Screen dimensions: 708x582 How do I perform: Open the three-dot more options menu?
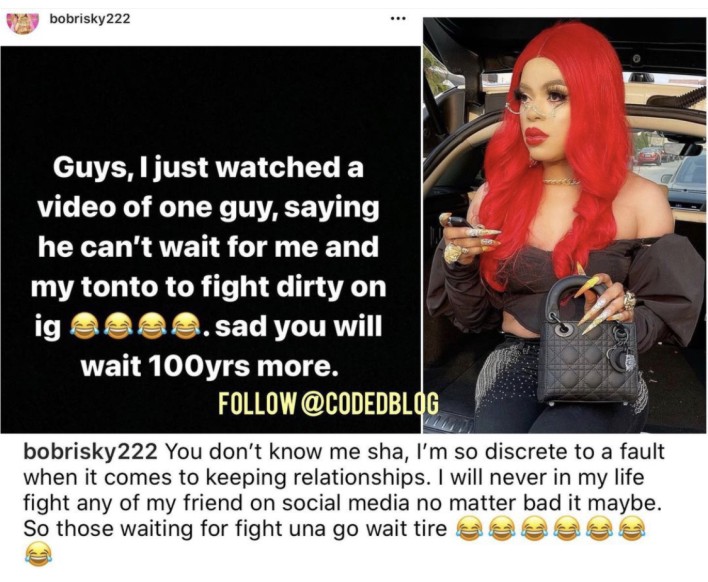click(398, 19)
